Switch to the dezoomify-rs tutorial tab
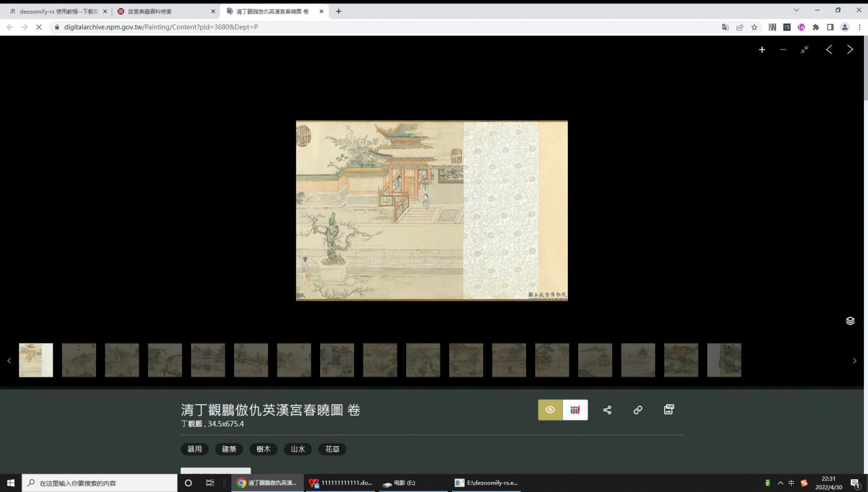The image size is (868, 492). (x=55, y=11)
